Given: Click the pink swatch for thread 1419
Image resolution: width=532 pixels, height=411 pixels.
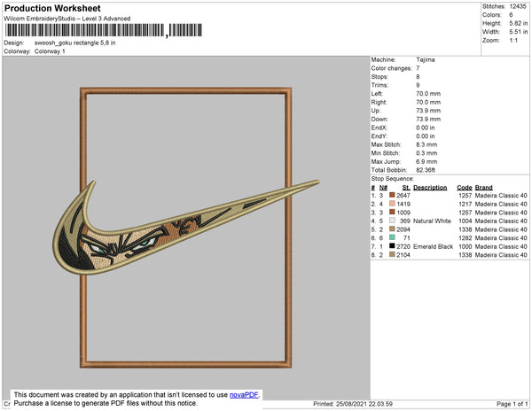Looking at the screenshot, I should click(x=392, y=204).
